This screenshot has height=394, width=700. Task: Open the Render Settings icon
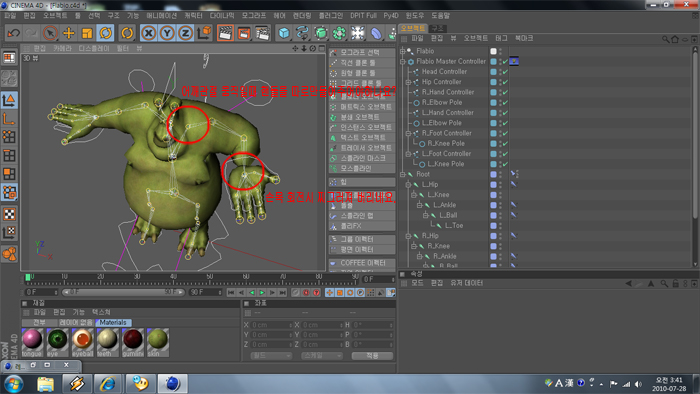[x=263, y=33]
